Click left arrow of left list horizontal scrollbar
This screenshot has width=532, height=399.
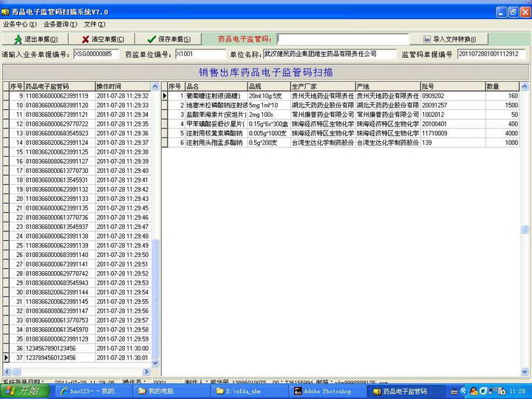7,372
